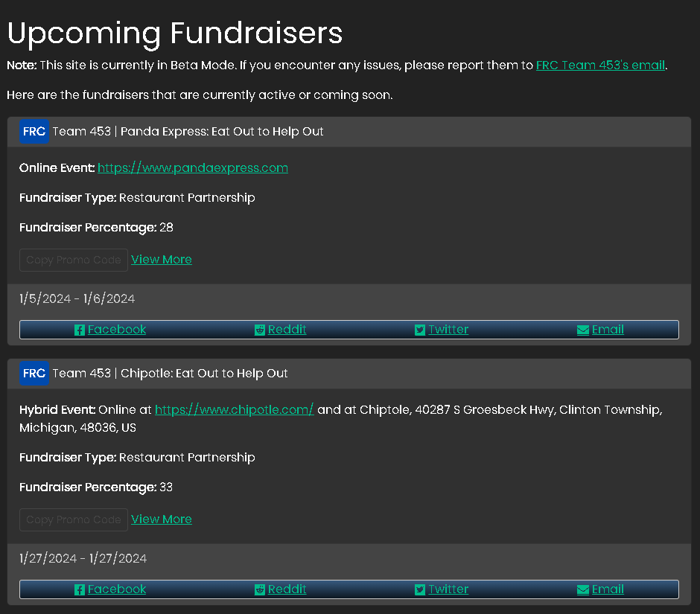
Task: Click Fundraiser Type in Chipotle card
Action: [x=137, y=458]
